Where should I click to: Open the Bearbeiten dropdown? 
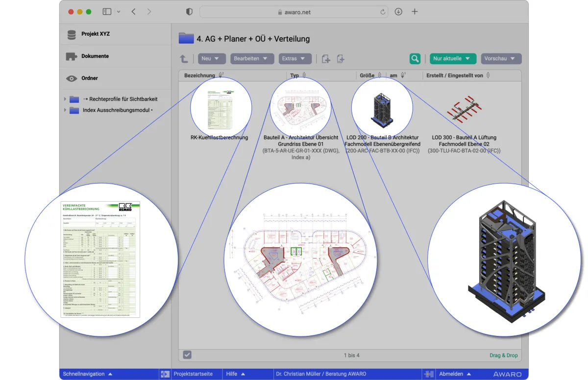252,59
